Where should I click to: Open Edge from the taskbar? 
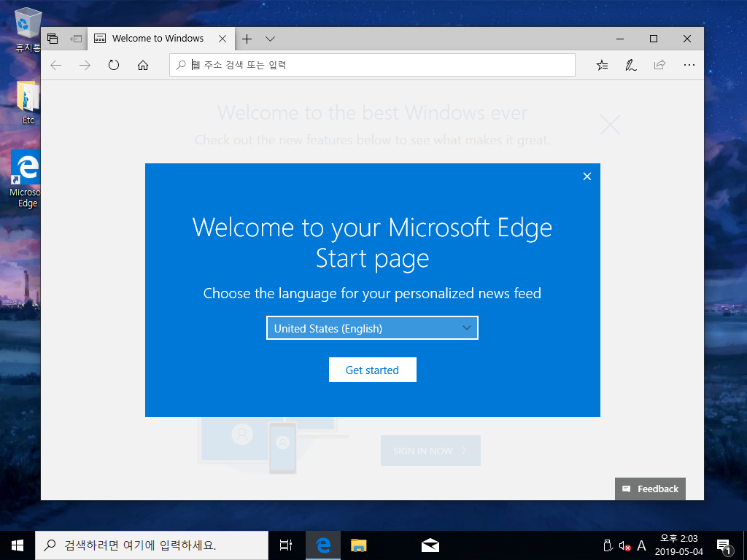[323, 545]
